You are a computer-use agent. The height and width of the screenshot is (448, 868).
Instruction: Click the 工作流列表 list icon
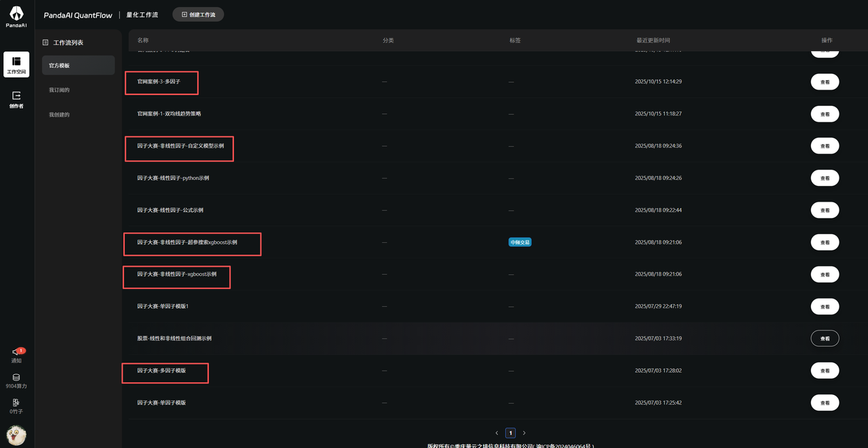coord(45,43)
